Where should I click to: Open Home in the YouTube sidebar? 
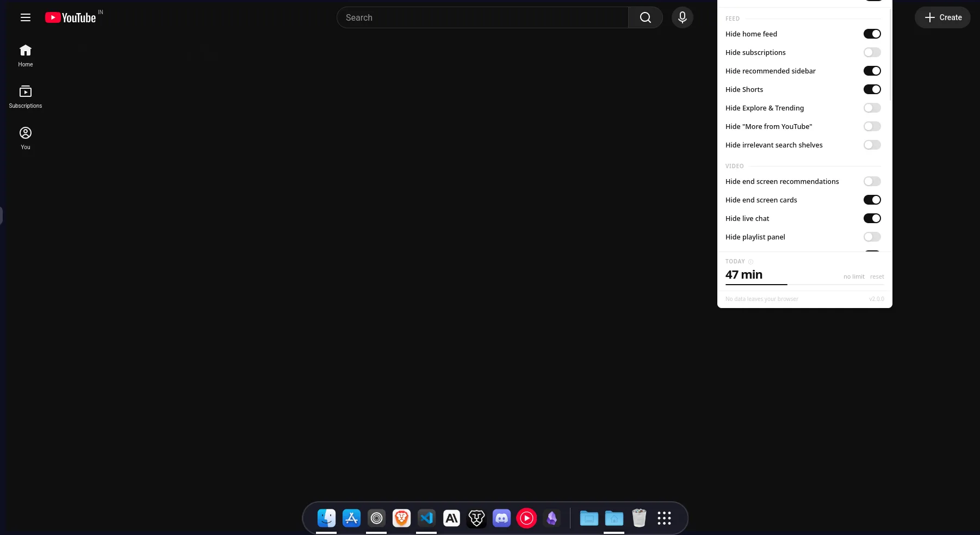[26, 56]
